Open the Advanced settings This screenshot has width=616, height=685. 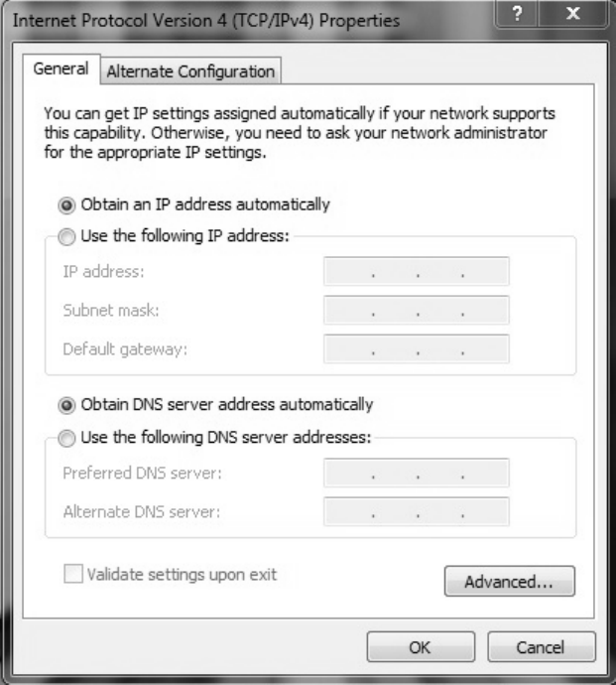(510, 582)
